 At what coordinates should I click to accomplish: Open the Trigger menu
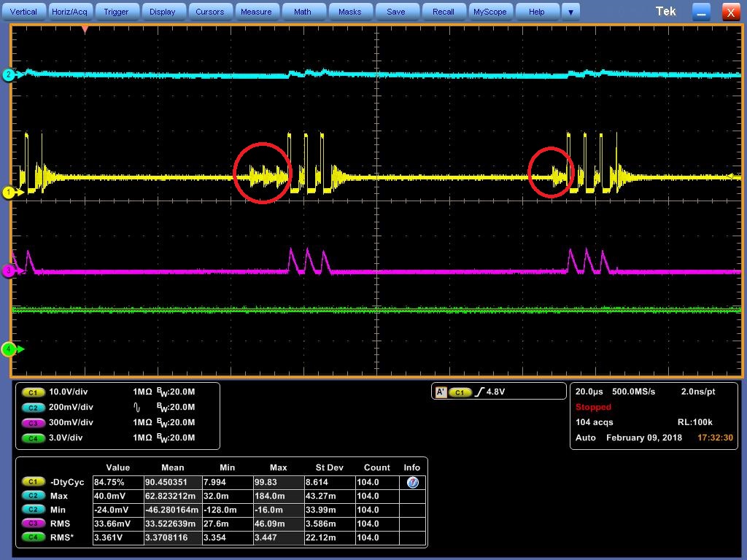click(x=116, y=12)
